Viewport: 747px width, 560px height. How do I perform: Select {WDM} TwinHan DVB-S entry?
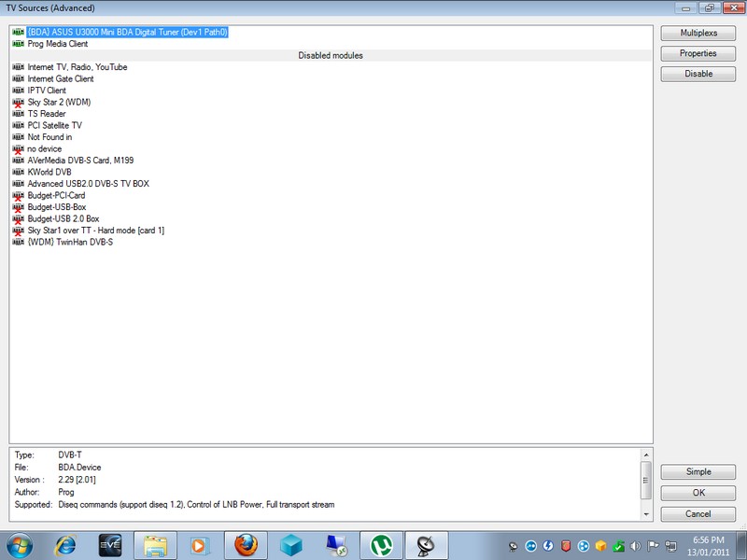click(70, 242)
